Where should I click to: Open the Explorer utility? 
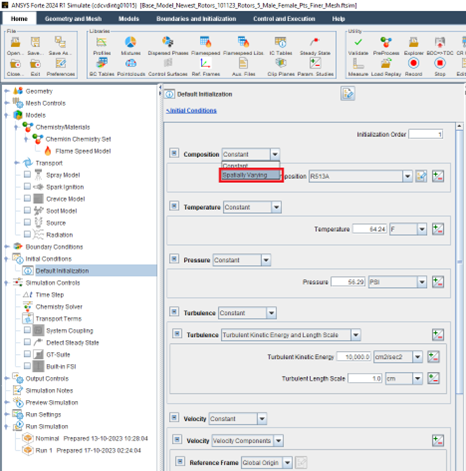tap(414, 43)
